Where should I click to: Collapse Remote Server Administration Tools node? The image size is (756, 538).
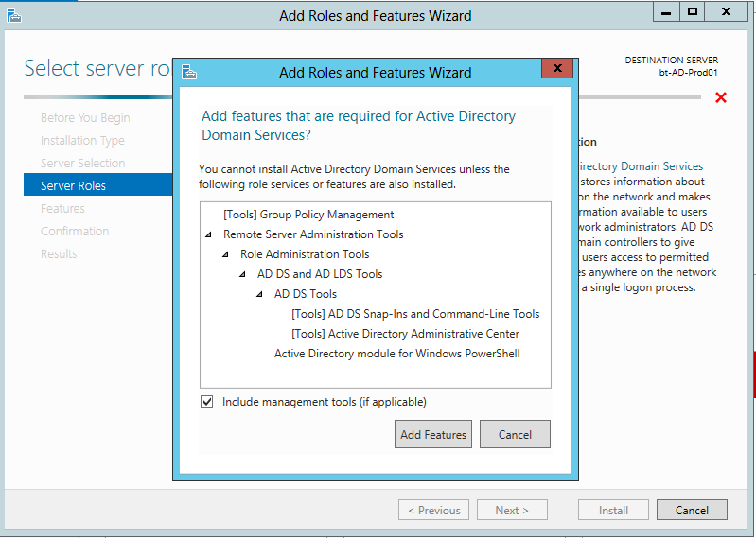208,234
